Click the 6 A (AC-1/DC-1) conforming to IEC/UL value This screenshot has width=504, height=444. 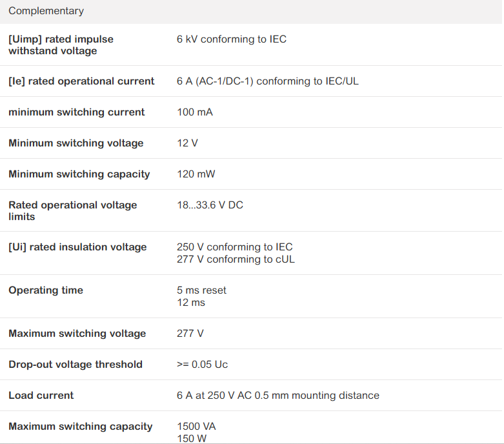tap(267, 81)
